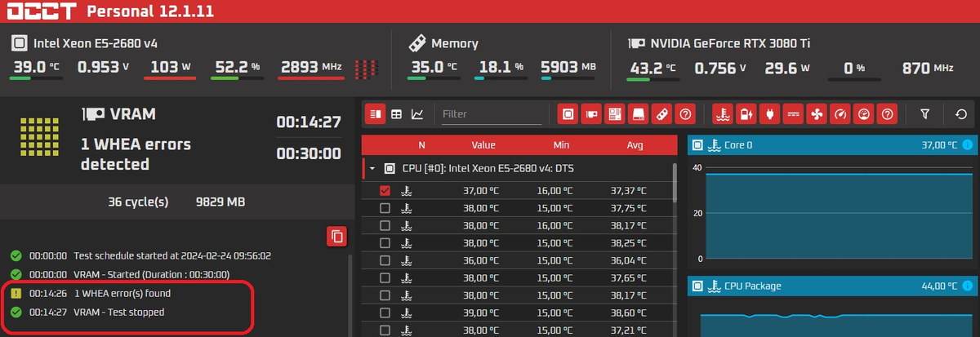The height and width of the screenshot is (337, 980).
Task: Sort by the N column header
Action: point(421,144)
